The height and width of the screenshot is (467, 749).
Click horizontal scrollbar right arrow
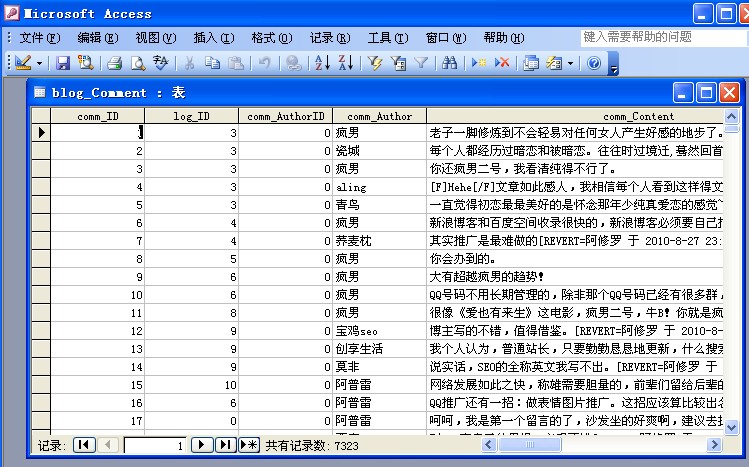714,445
